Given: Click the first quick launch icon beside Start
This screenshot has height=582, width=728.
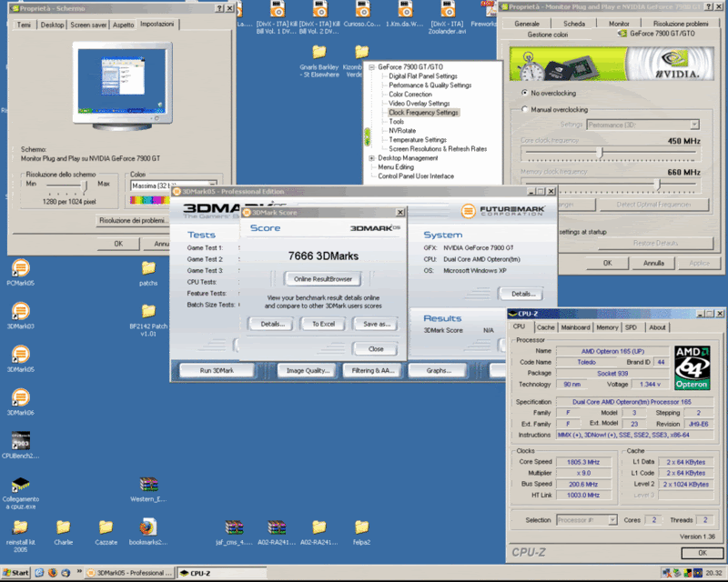Looking at the screenshot, I should tap(39, 573).
